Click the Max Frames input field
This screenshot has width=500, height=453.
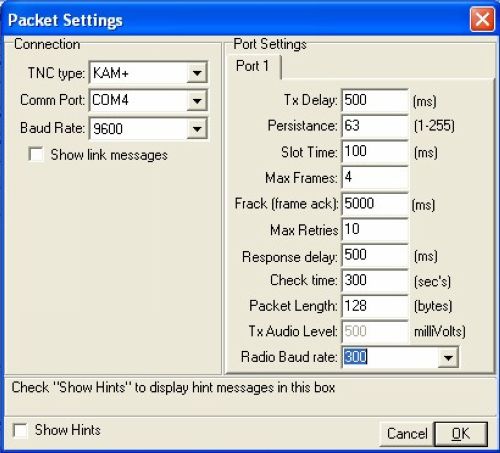point(375,177)
